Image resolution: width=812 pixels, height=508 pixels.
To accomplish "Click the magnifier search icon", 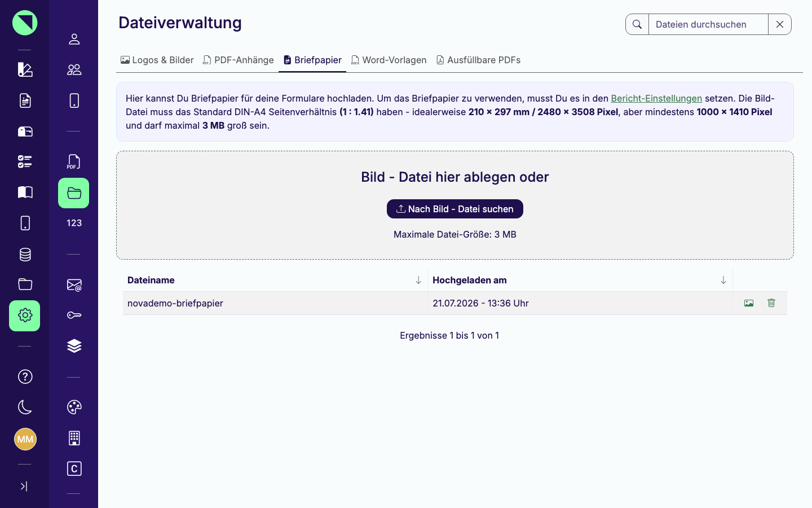I will pyautogui.click(x=637, y=24).
